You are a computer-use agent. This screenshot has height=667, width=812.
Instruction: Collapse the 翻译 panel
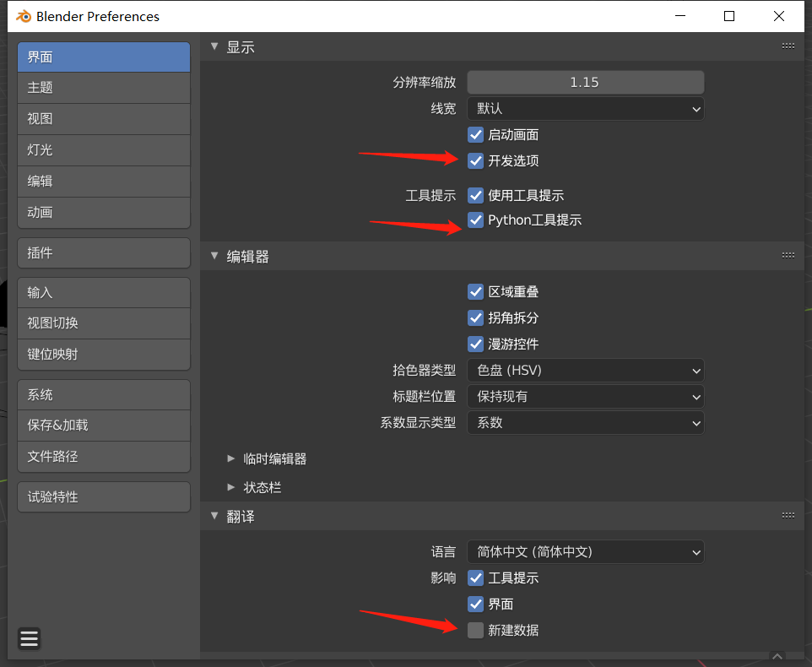214,516
